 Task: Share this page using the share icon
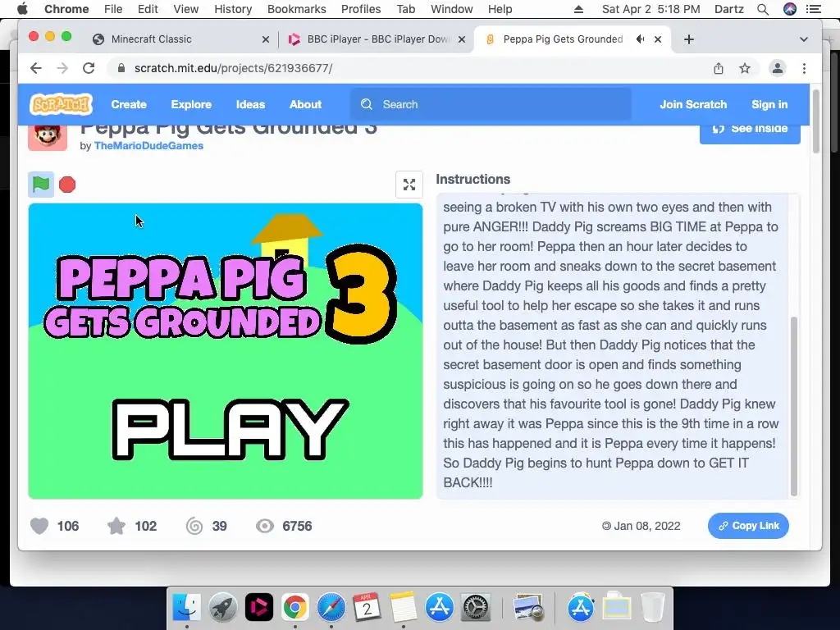pos(719,68)
